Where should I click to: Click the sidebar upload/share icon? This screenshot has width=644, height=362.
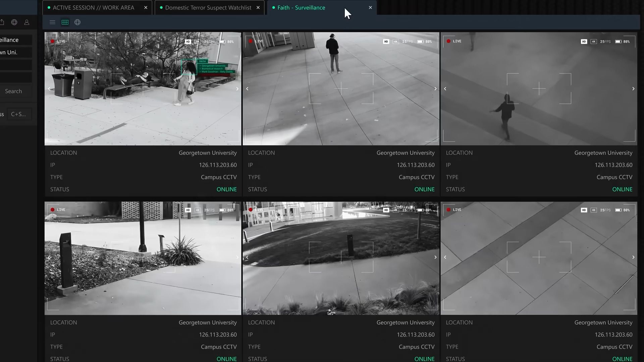(2, 22)
